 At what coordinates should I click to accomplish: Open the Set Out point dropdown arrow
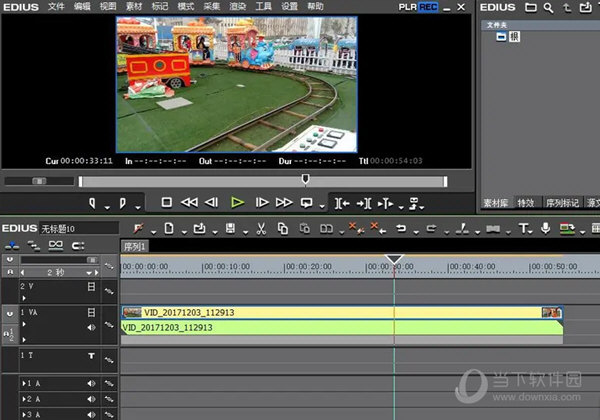[138, 208]
